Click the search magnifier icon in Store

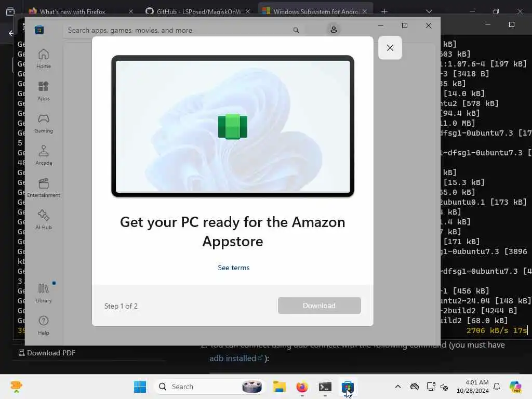tap(296, 30)
